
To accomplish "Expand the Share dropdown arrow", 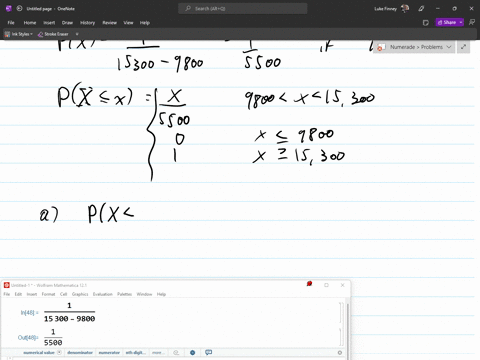I will [461, 22].
